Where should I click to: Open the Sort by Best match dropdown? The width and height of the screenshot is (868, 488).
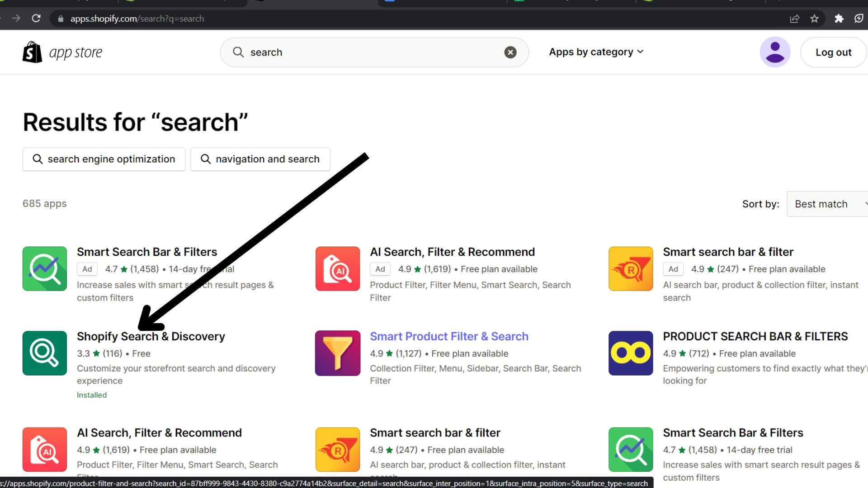827,204
